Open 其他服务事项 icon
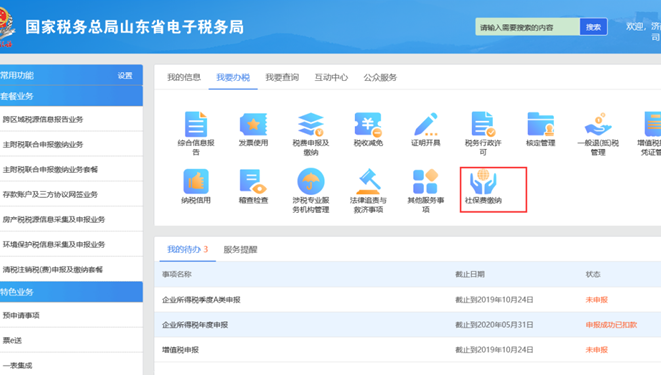The height and width of the screenshot is (375, 661). [425, 181]
